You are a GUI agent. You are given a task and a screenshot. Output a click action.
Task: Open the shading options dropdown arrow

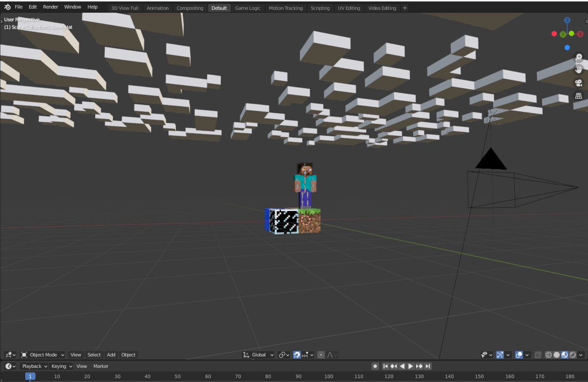(x=581, y=355)
